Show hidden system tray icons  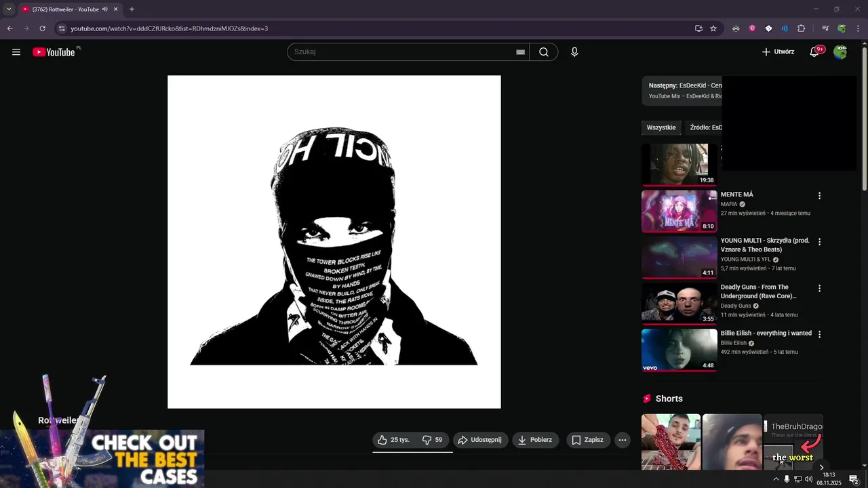coord(776,479)
